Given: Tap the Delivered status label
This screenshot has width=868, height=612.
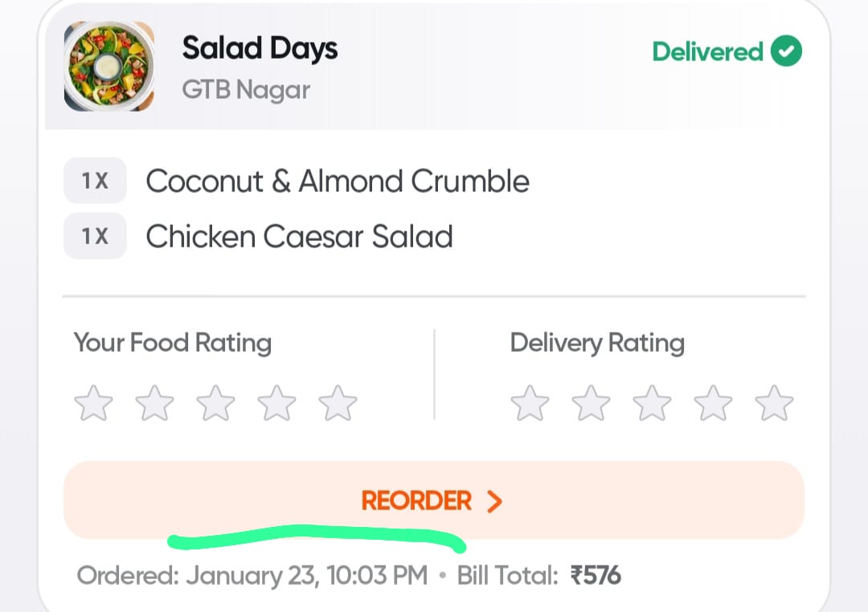Looking at the screenshot, I should 707,51.
